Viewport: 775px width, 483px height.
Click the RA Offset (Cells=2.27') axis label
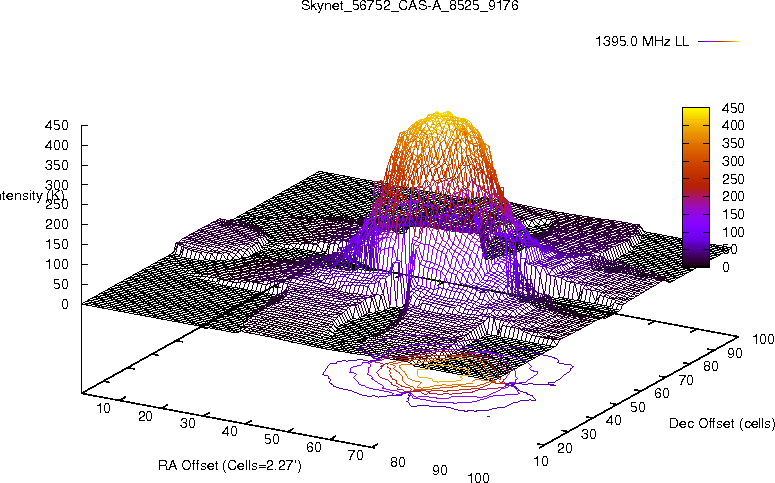pos(230,466)
